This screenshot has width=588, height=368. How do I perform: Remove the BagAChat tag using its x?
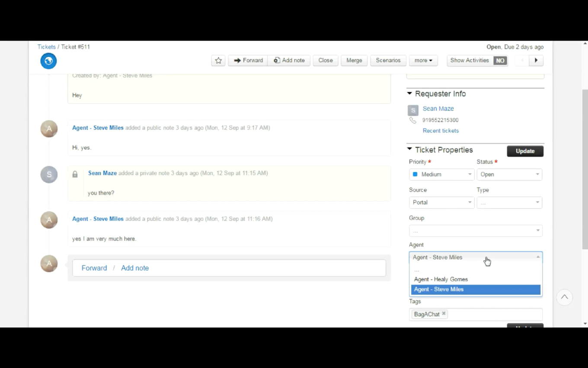pos(444,314)
